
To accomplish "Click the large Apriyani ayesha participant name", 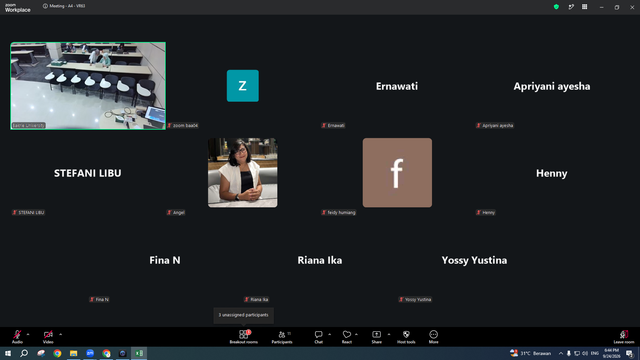I will [551, 87].
